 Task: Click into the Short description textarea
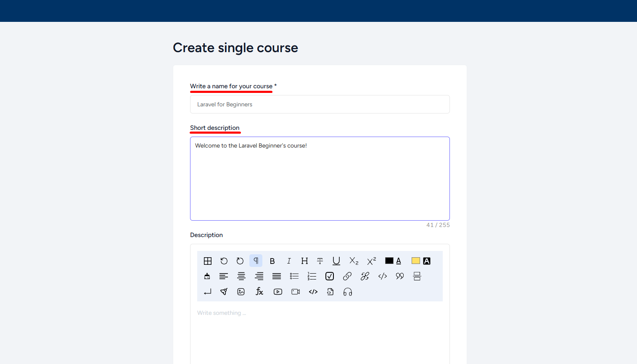[x=320, y=179]
